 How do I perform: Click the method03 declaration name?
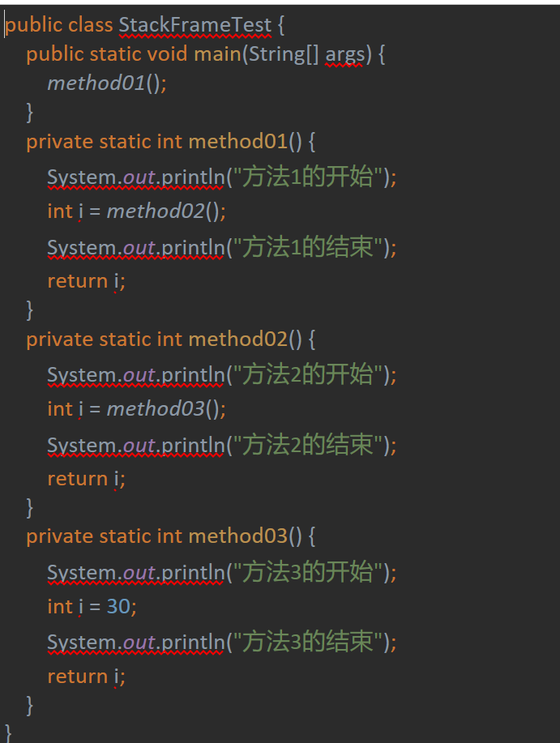[238, 536]
